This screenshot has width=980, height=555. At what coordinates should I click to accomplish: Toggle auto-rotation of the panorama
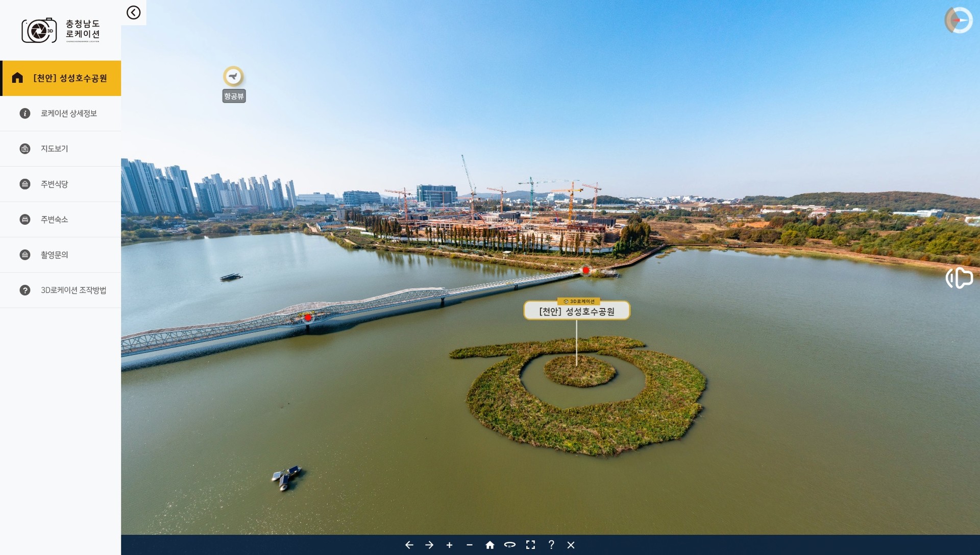[x=510, y=545]
